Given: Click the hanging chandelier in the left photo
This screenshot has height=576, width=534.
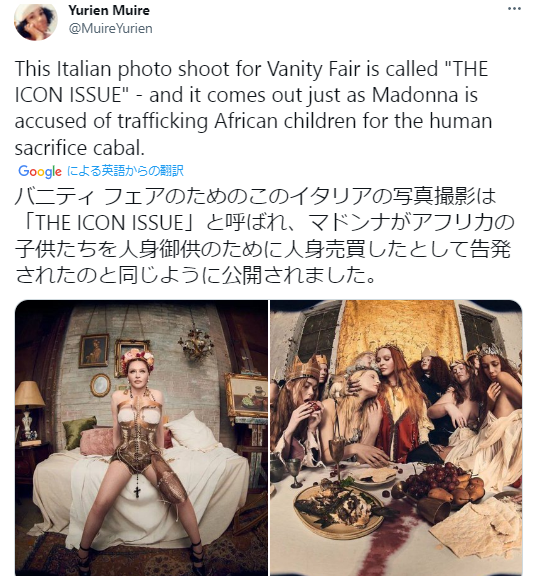Looking at the screenshot, I should pyautogui.click(x=195, y=343).
